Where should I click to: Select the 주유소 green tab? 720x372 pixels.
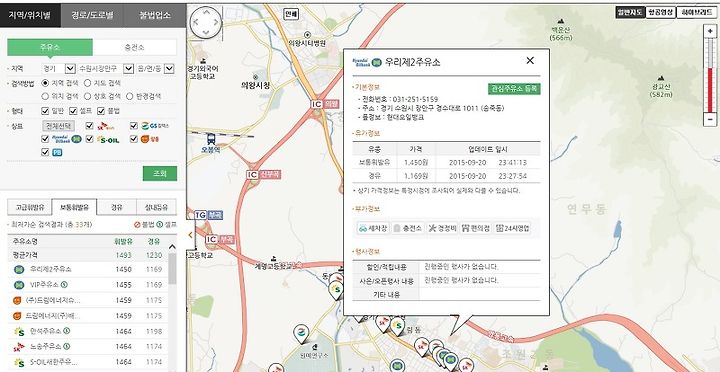(50, 47)
